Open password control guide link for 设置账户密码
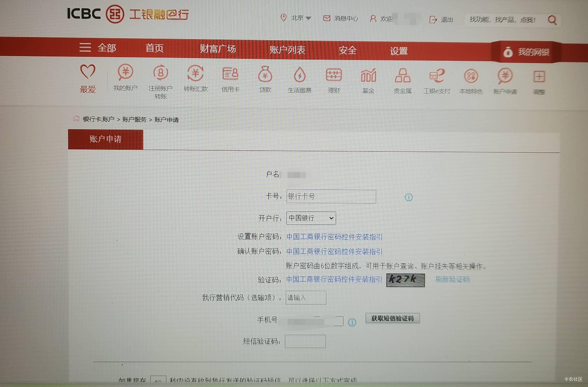 (x=334, y=237)
